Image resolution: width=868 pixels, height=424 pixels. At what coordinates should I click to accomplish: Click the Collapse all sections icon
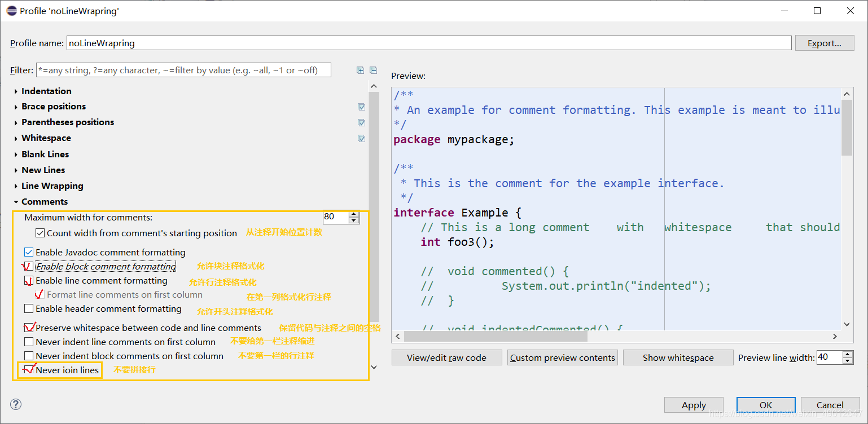pos(373,70)
